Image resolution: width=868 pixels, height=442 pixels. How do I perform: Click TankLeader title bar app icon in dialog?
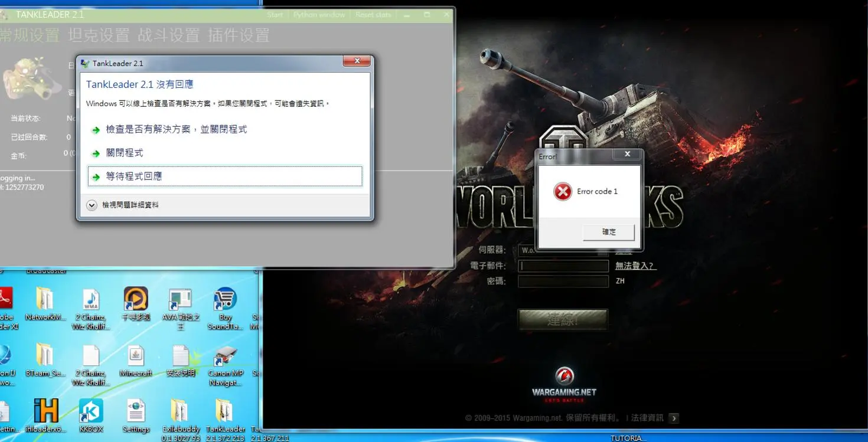[x=85, y=63]
